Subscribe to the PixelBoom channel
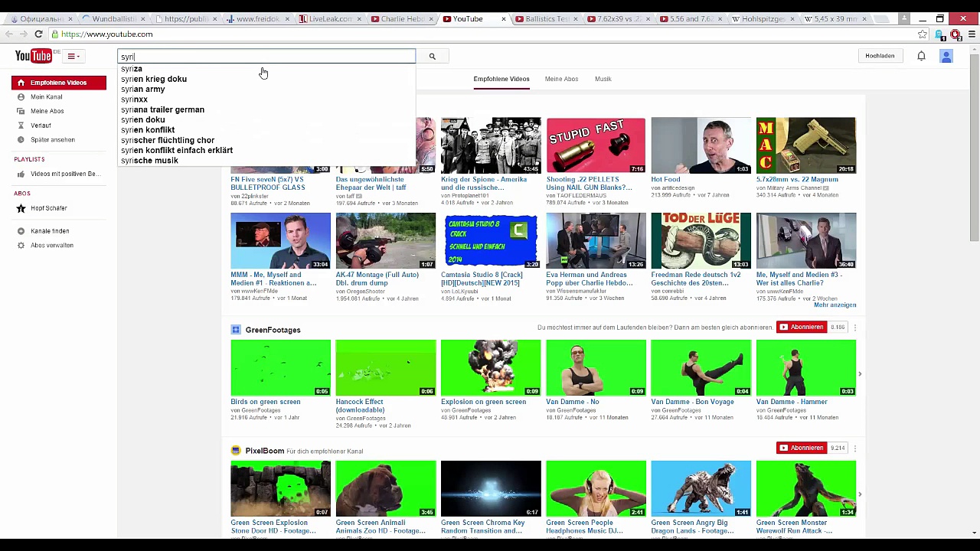 click(x=801, y=448)
